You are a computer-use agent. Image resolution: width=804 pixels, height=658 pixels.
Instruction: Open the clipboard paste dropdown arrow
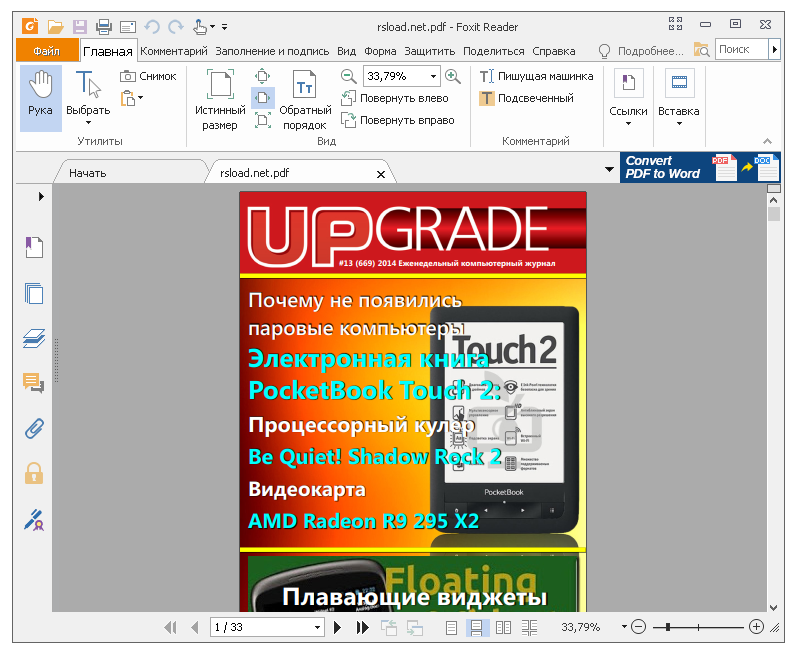[x=141, y=97]
